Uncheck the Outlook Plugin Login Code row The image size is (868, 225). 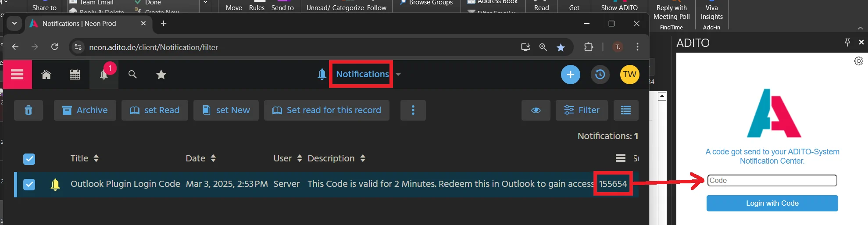tap(29, 184)
